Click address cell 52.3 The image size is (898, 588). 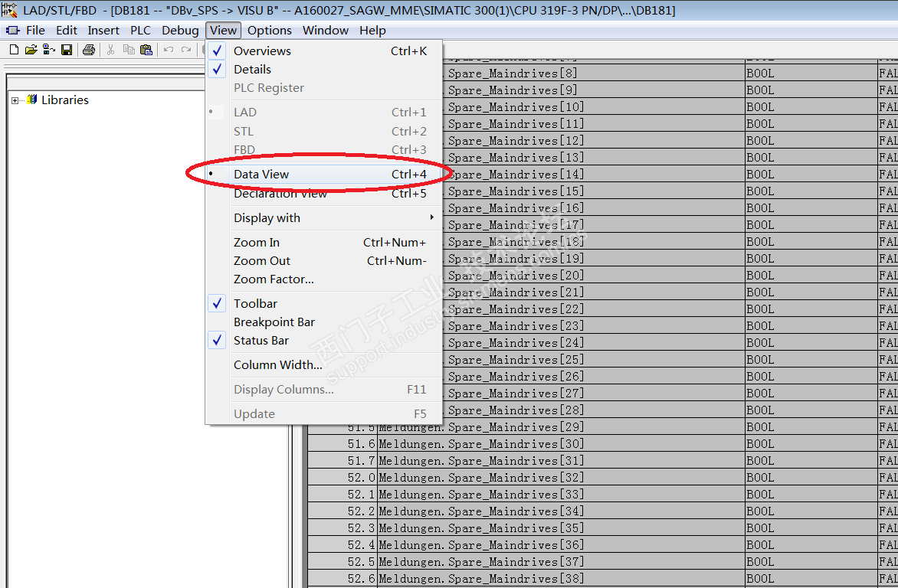tap(342, 528)
